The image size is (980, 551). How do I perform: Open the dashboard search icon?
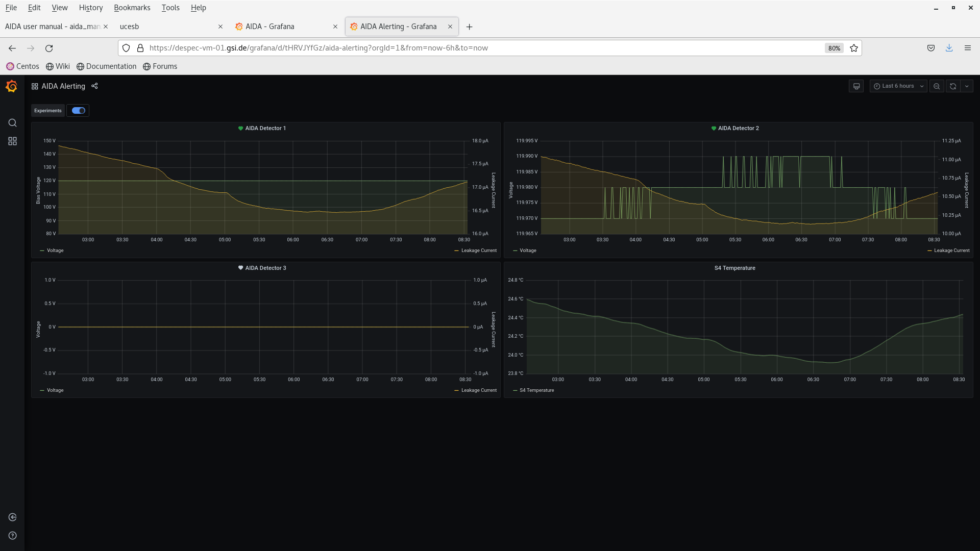[12, 123]
